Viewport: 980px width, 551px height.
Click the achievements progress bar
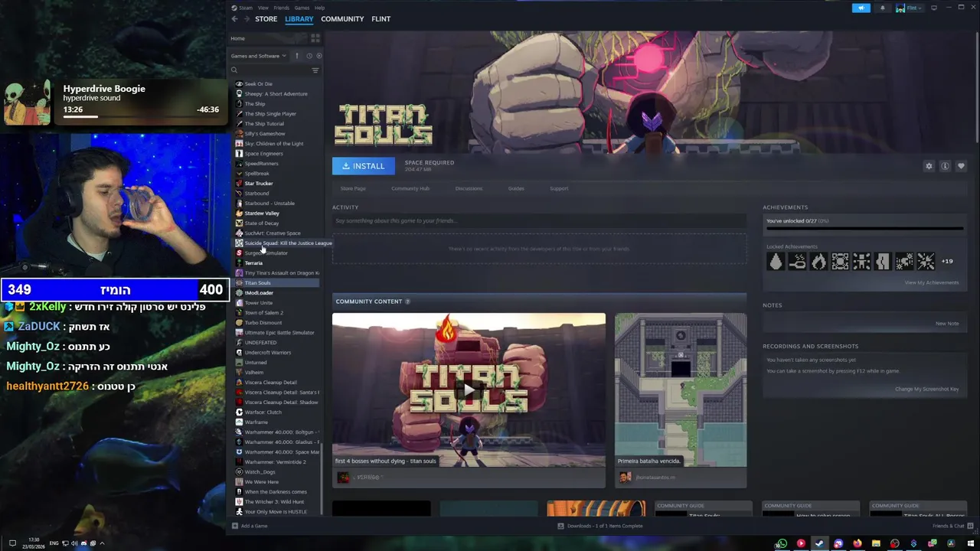tap(864, 228)
